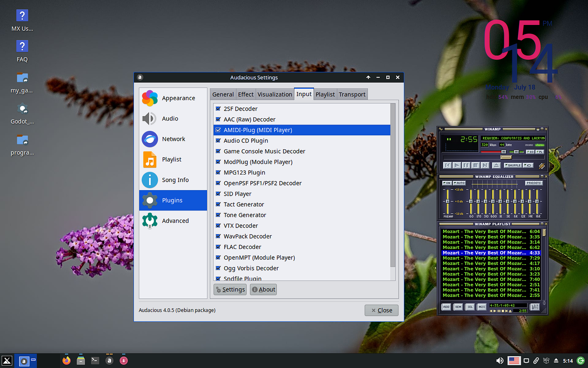
Task: Toggle SHUFFLE mode in Winamp
Action: click(513, 165)
